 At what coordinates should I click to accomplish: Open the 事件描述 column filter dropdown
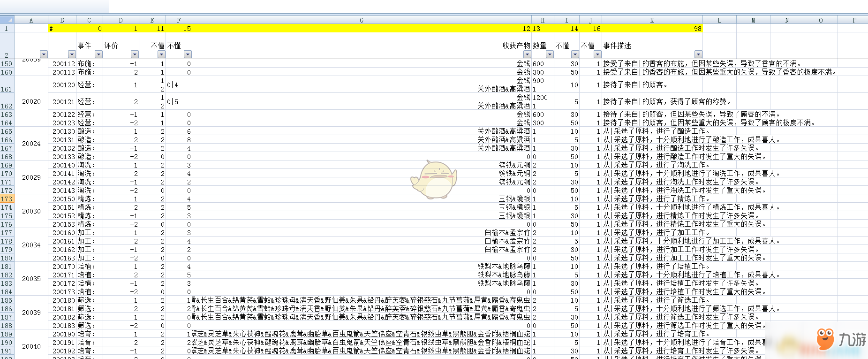tap(698, 54)
